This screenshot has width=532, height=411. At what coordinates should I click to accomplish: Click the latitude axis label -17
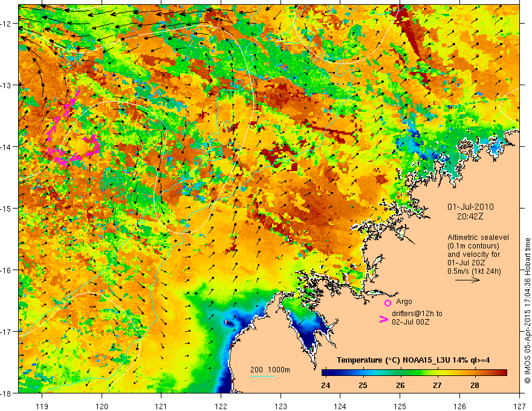pos(6,332)
